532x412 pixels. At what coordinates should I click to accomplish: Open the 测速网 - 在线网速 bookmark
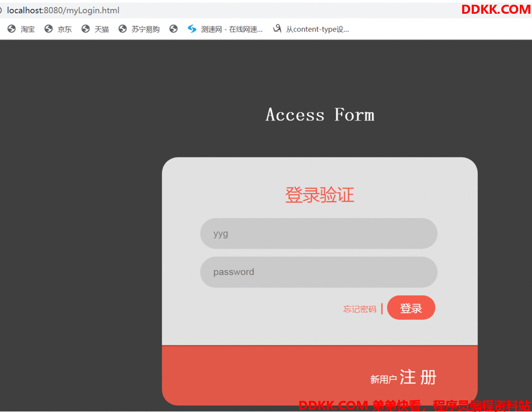click(225, 29)
